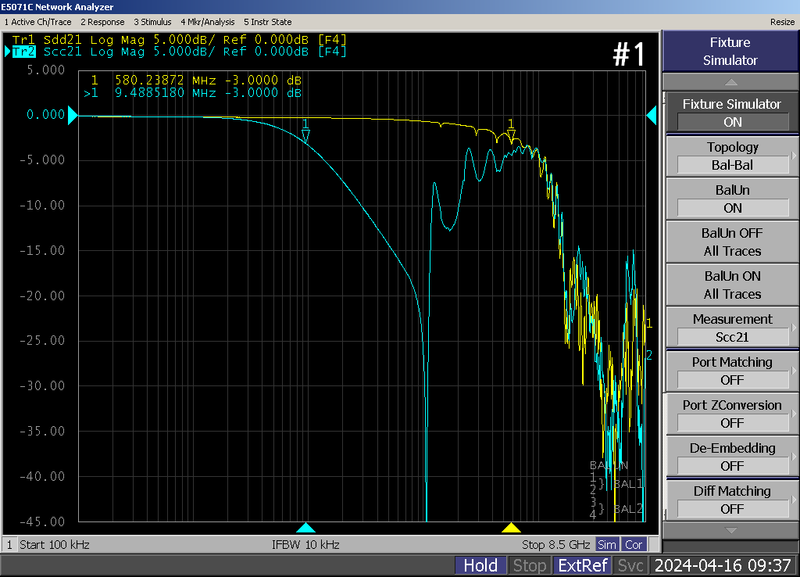Enable Port Matching
This screenshot has height=577, width=800.
pyautogui.click(x=732, y=371)
